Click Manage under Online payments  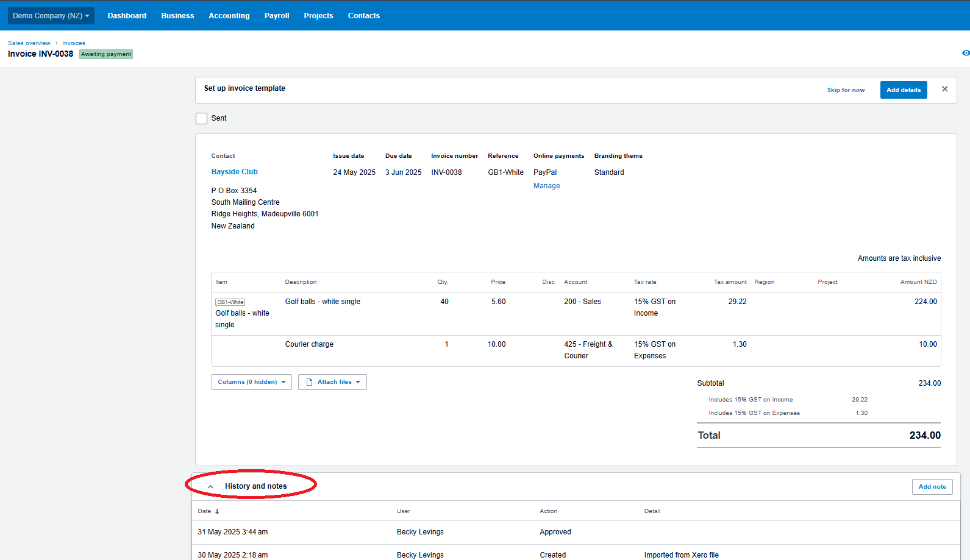pos(546,186)
